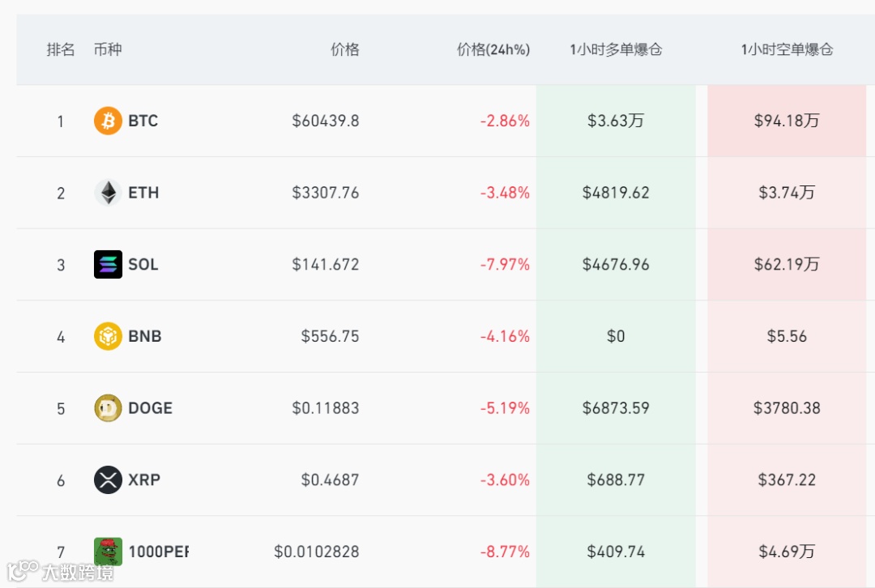
Task: Select 1000PEPE price $0.0102828
Action: tap(317, 552)
